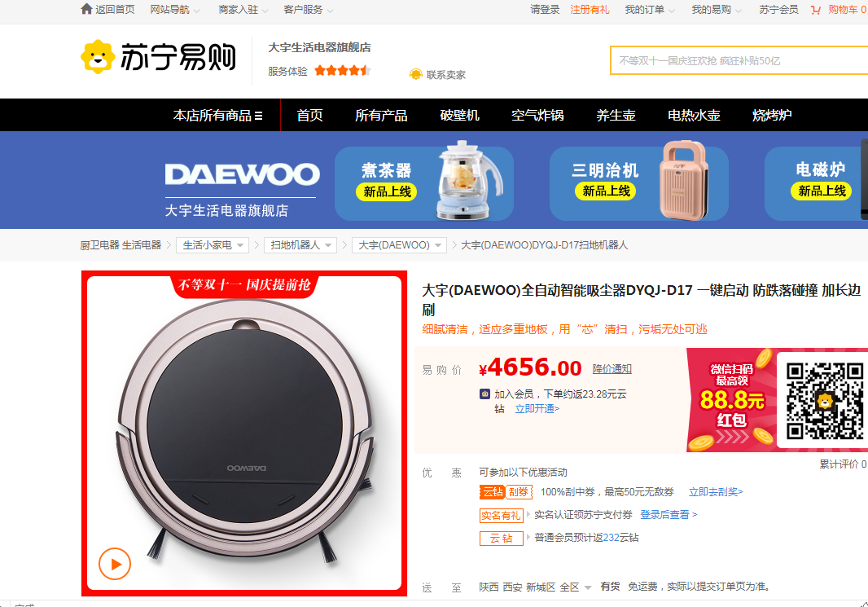This screenshot has height=607, width=868.
Task: Go to the 空气炸锅 menu item
Action: coord(537,115)
